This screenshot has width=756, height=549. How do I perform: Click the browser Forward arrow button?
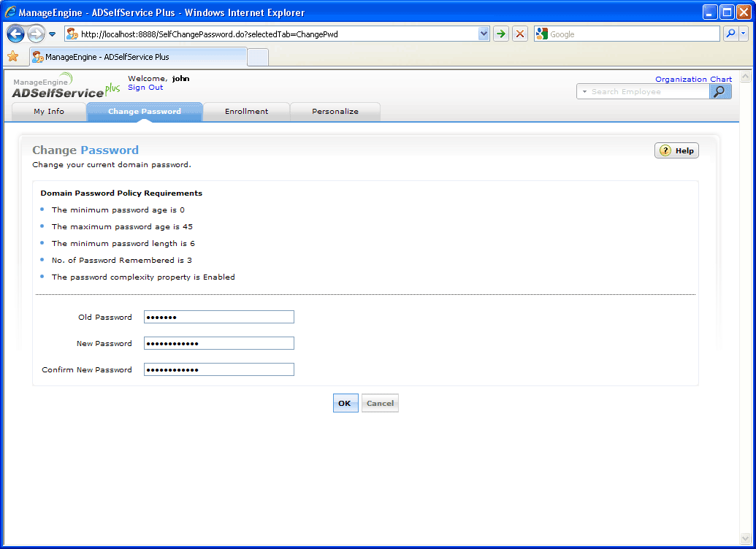pyautogui.click(x=37, y=34)
